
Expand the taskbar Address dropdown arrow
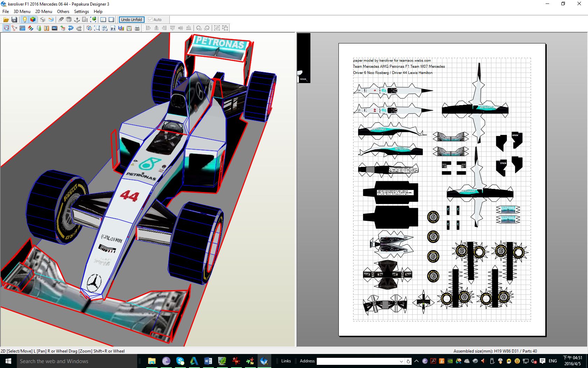coord(401,361)
